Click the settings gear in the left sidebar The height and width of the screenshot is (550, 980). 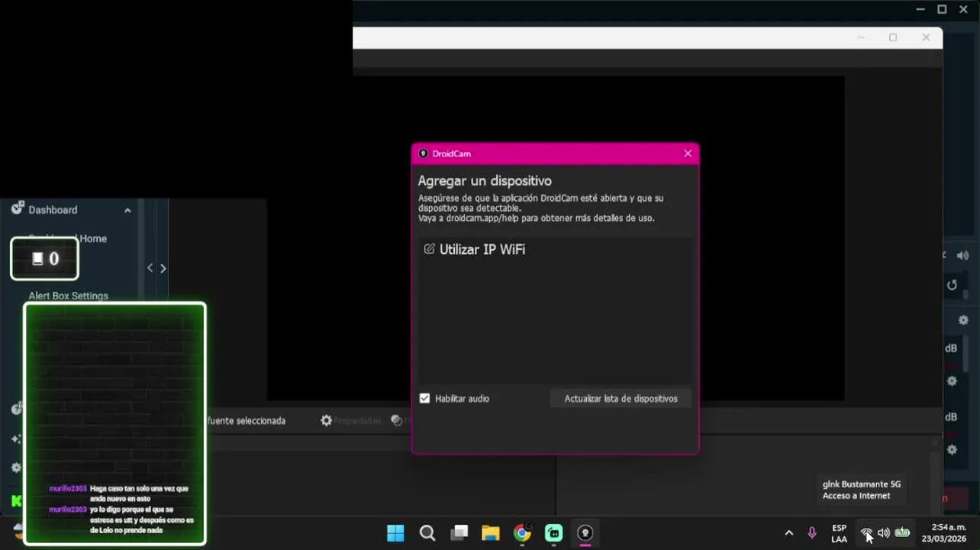tap(16, 467)
